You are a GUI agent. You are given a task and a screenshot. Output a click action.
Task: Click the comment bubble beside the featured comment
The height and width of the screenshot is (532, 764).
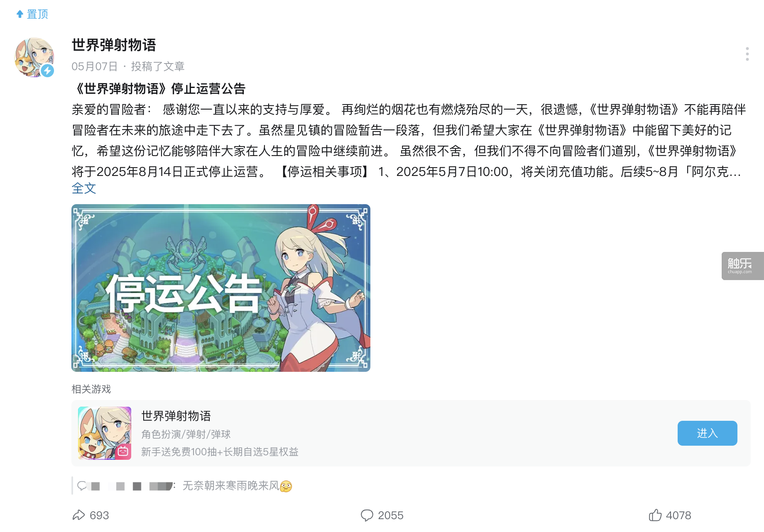coord(82,486)
